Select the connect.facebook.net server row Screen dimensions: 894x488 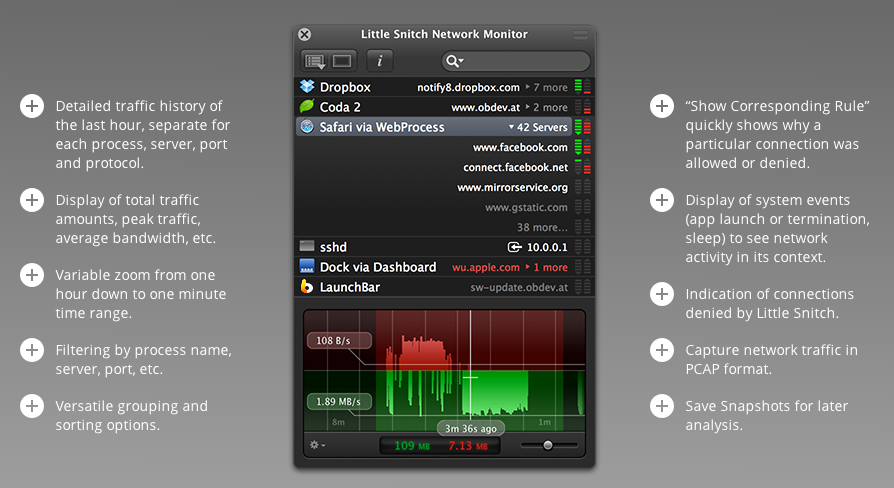pos(515,167)
